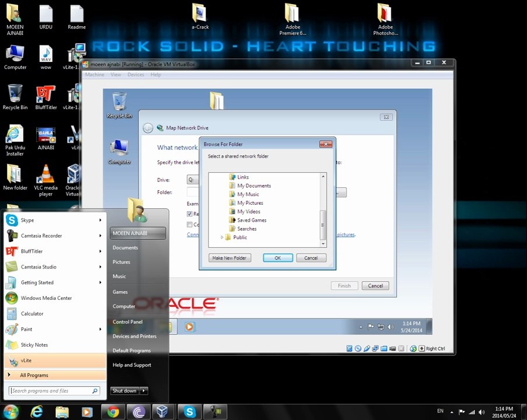Open Google Chrome from host taskbar

(x=113, y=412)
